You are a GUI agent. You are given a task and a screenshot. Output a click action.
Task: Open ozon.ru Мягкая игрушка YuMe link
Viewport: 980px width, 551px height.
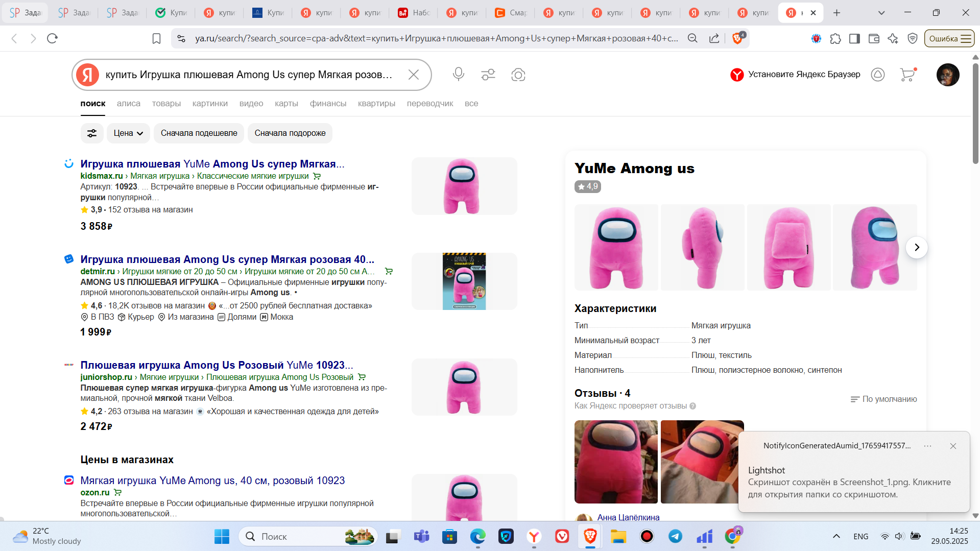pos(212,481)
